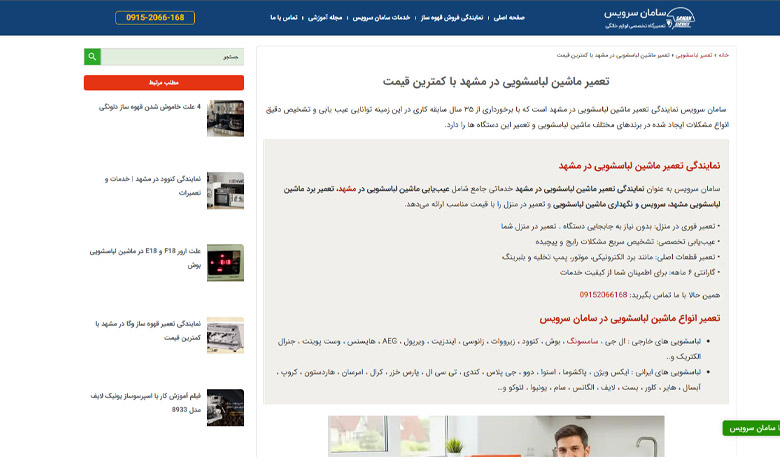Open thumbnail of Wega coffee maker article

[225, 335]
